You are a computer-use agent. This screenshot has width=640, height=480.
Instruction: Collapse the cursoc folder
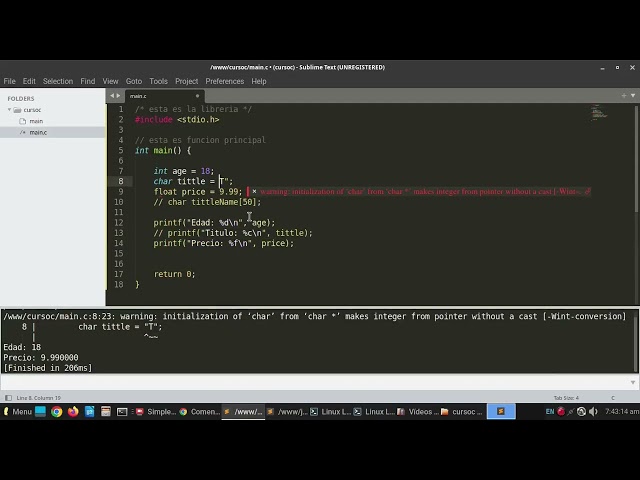click(9, 110)
